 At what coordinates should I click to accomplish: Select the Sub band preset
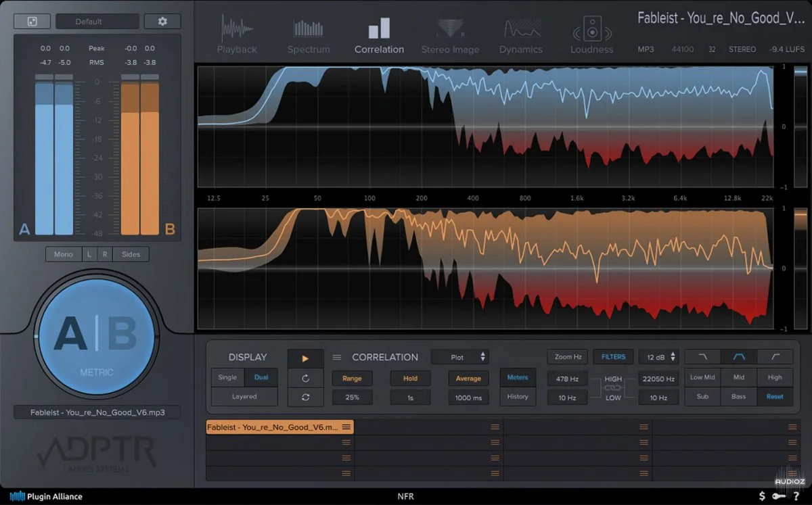coord(702,397)
